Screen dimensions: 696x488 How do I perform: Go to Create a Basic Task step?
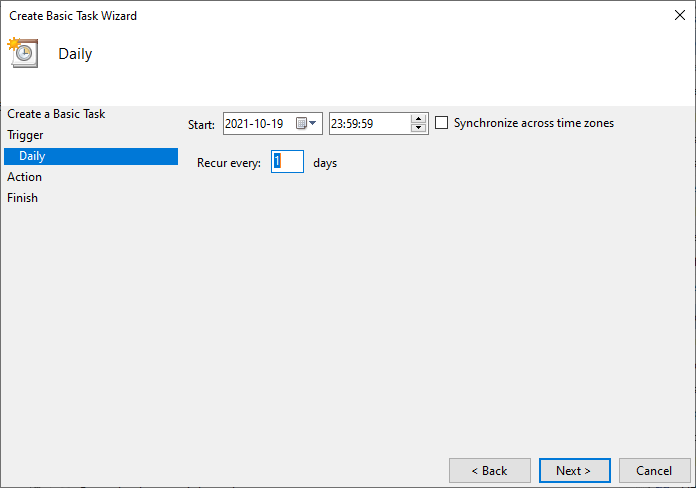pos(56,114)
